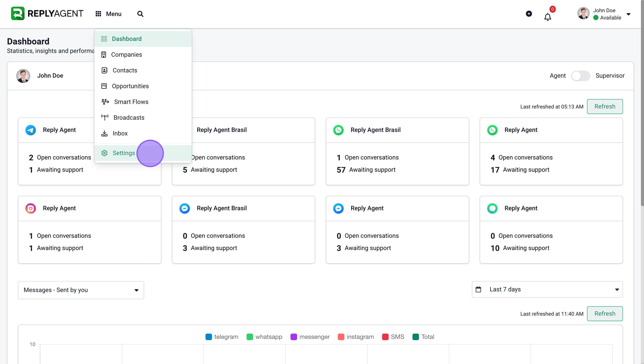Image resolution: width=644 pixels, height=364 pixels.
Task: Click 'Last refreshed at 05:13 AM' text
Action: (x=552, y=107)
